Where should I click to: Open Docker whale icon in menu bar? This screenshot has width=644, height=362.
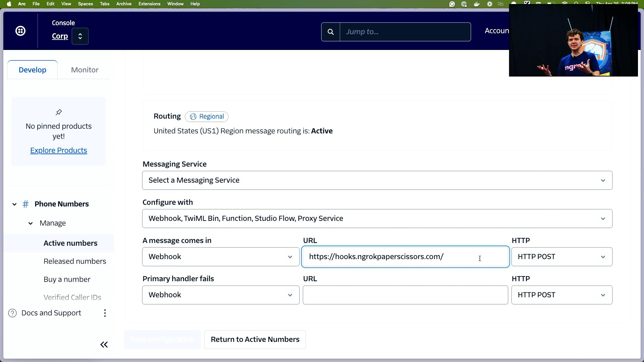(477, 4)
